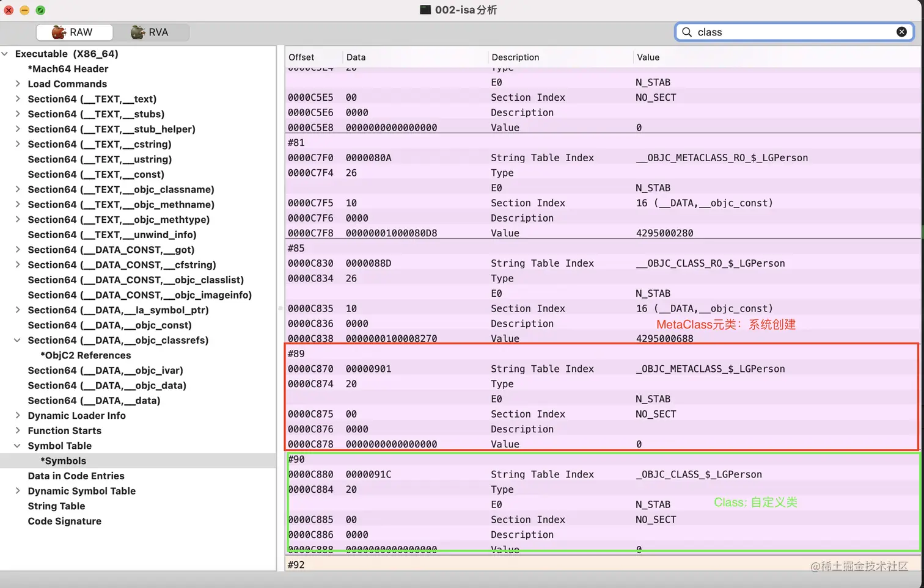Select Section64 (__TEXT,__objc_methtype) label
Image resolution: width=924 pixels, height=588 pixels.
tap(119, 220)
